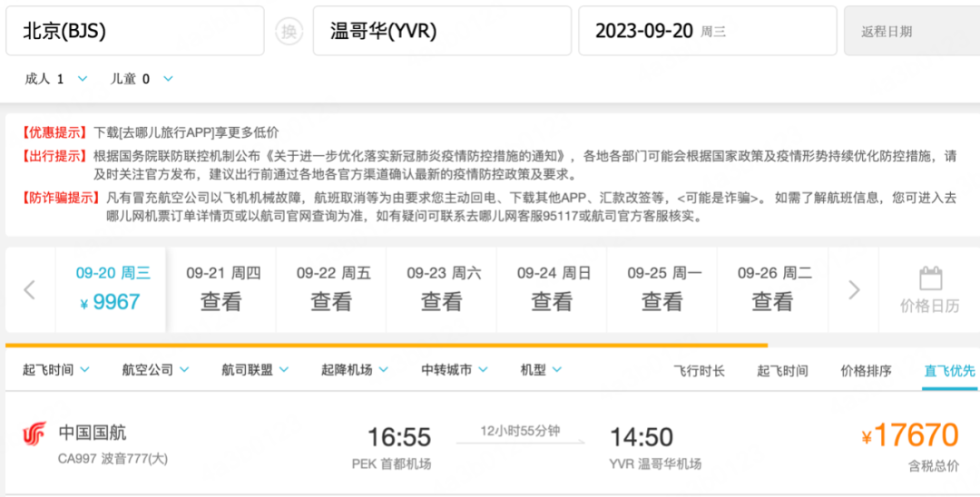Sort results by 飞行时长

click(699, 371)
